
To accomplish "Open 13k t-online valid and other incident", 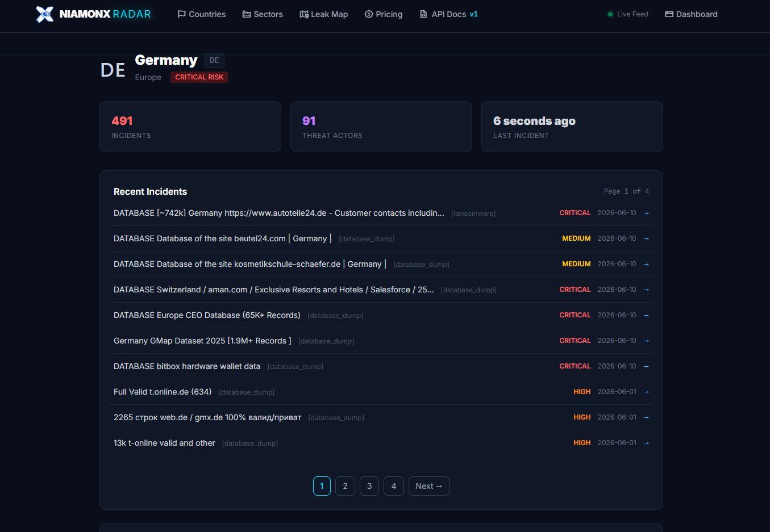I will (x=164, y=443).
